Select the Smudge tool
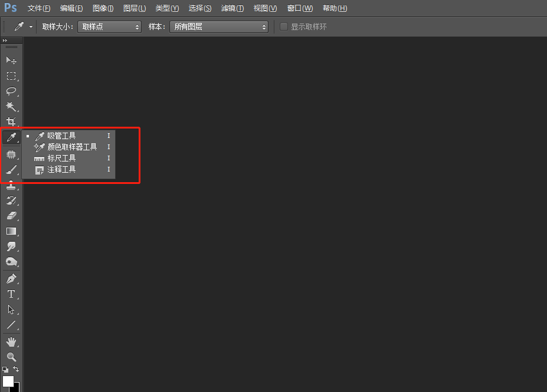 (x=11, y=246)
